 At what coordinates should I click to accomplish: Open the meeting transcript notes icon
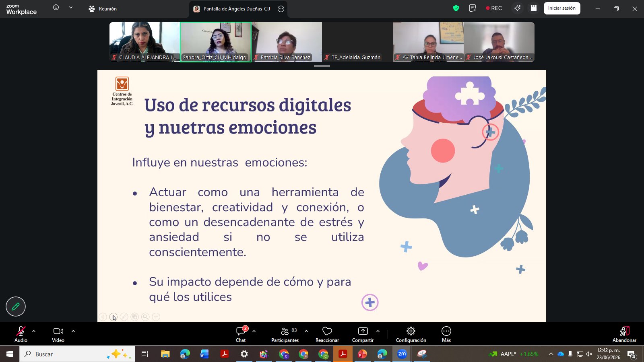tap(473, 8)
